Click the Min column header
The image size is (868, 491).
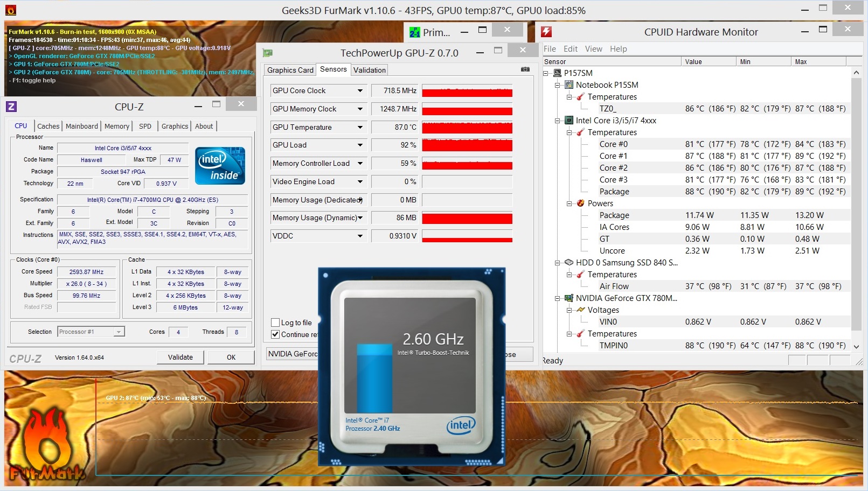[763, 61]
